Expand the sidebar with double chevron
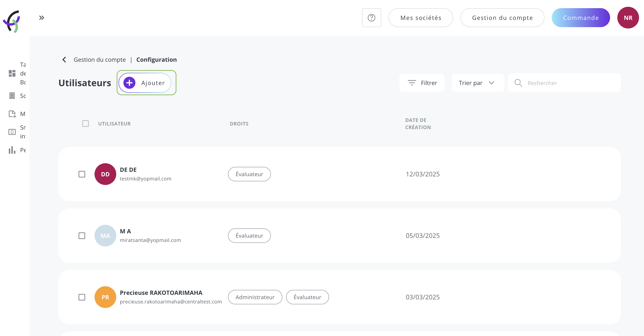This screenshot has height=336, width=644. coord(42,18)
